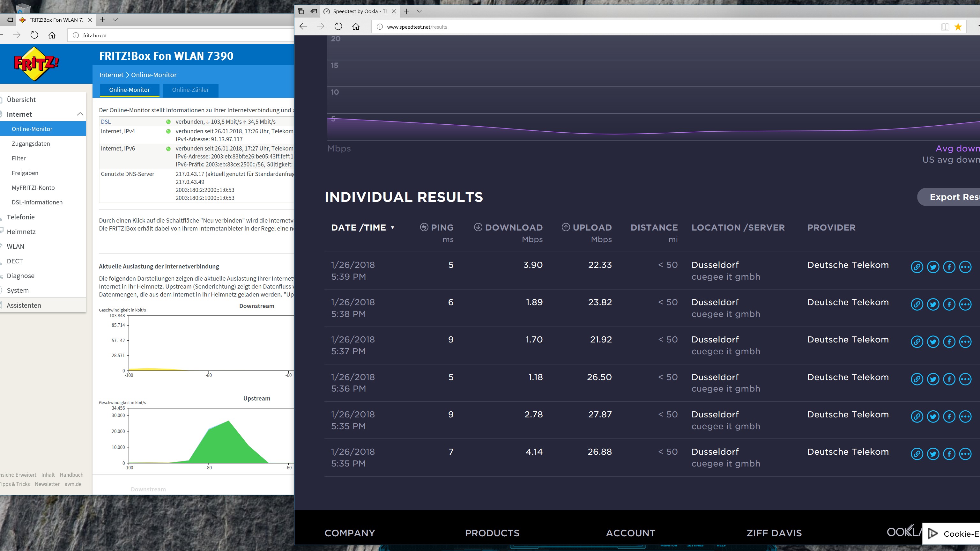Viewport: 980px width, 551px height.
Task: Click home button in FRITZ!Box browser
Action: 52,35
